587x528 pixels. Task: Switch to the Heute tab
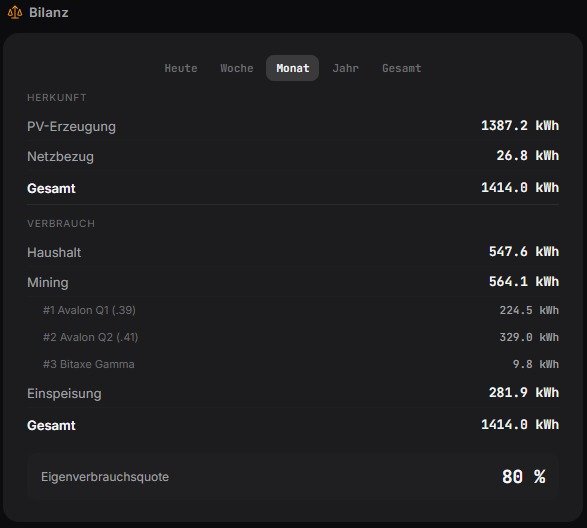pyautogui.click(x=181, y=68)
